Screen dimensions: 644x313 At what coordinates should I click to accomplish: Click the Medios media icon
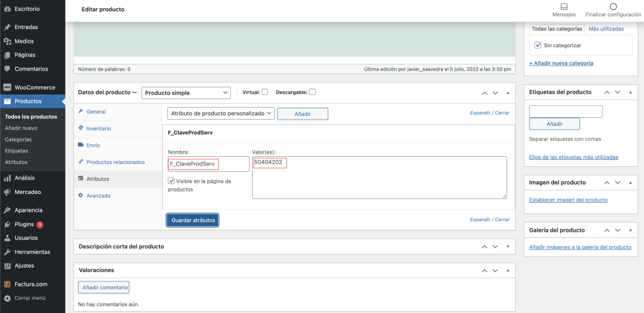(x=7, y=41)
